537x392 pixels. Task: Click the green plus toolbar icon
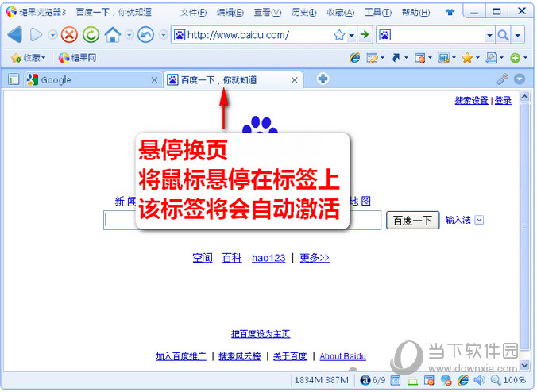tap(515, 58)
